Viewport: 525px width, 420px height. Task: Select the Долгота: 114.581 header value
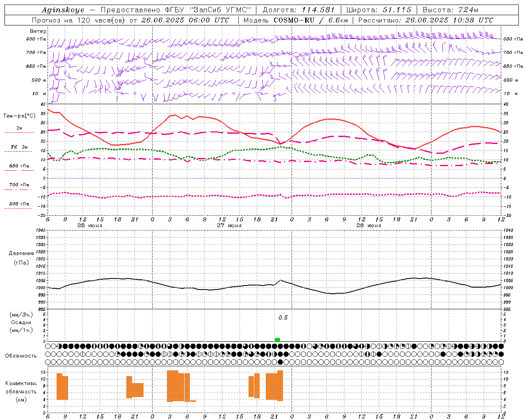[x=299, y=10]
